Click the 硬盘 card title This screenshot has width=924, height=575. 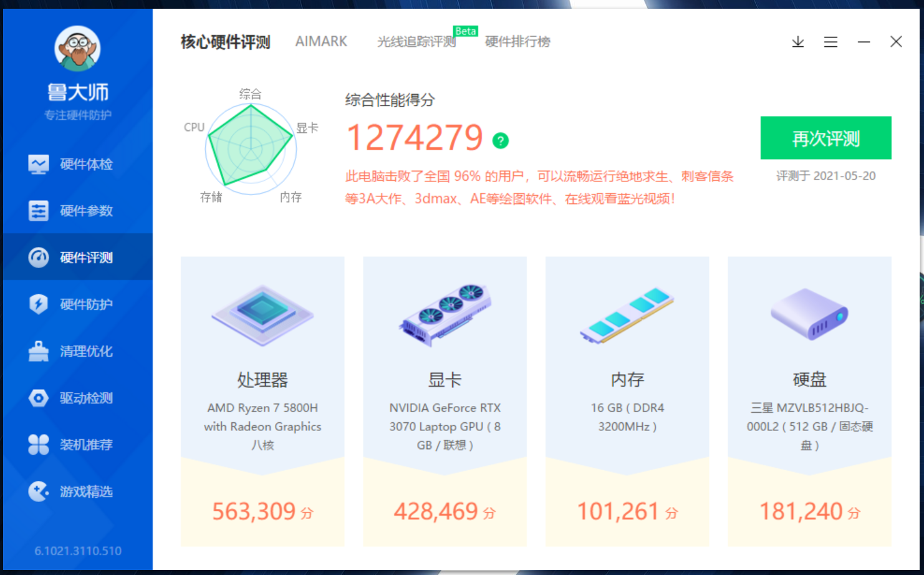coord(809,379)
